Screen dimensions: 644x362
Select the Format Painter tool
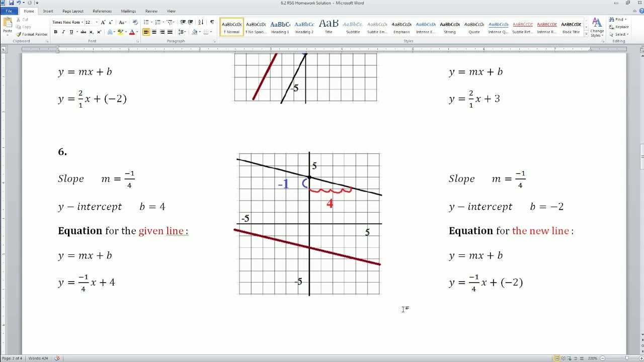point(32,34)
